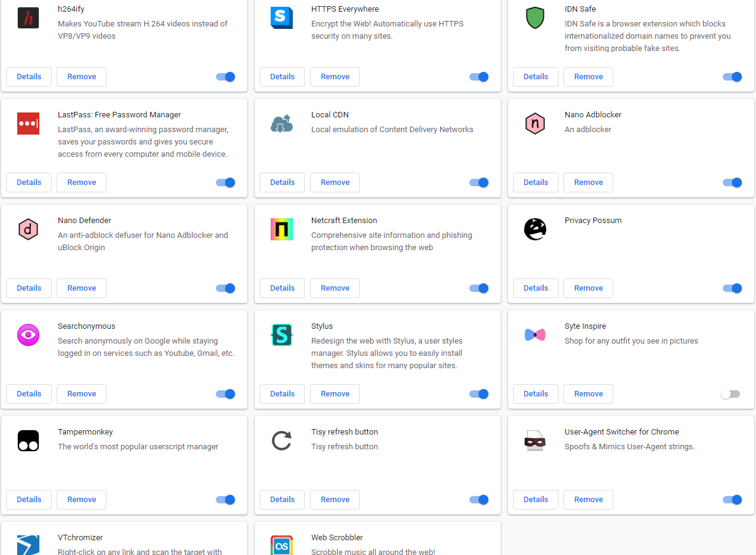Click the Web Scrobbler icon

(282, 545)
